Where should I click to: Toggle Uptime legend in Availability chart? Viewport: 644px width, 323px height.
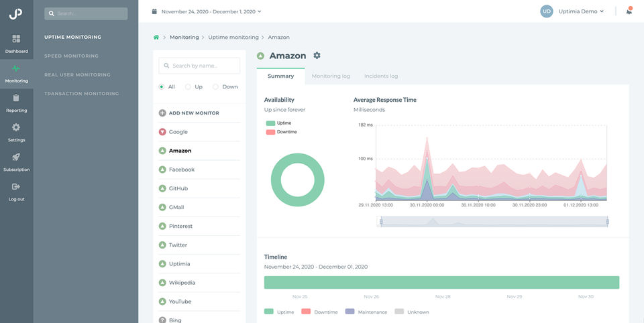tap(279, 123)
